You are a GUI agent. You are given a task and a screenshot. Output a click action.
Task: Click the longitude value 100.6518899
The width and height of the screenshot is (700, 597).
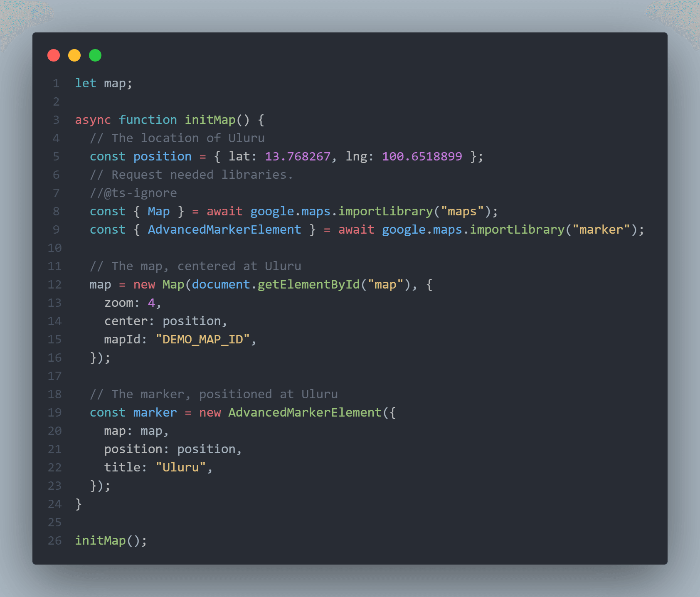(422, 157)
